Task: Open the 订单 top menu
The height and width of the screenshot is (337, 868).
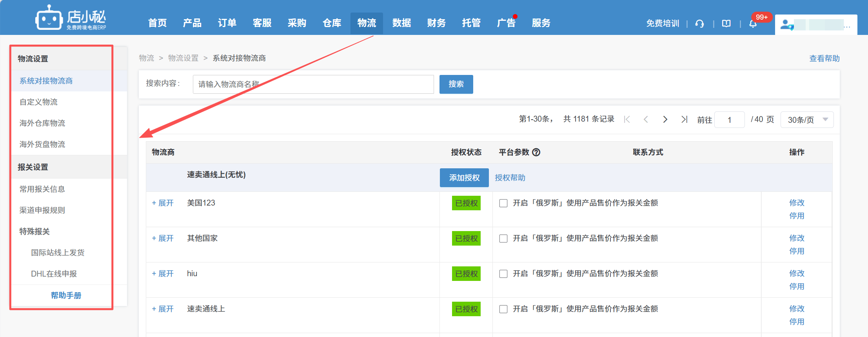Action: pos(227,23)
